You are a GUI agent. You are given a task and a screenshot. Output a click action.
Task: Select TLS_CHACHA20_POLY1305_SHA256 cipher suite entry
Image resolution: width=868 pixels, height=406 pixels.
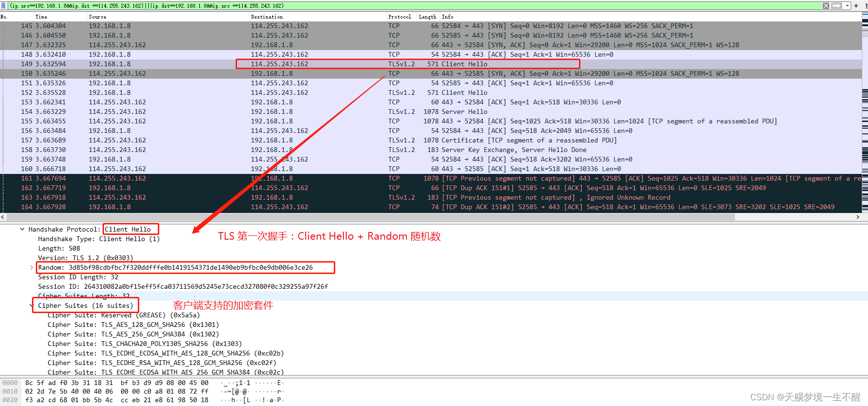[145, 344]
